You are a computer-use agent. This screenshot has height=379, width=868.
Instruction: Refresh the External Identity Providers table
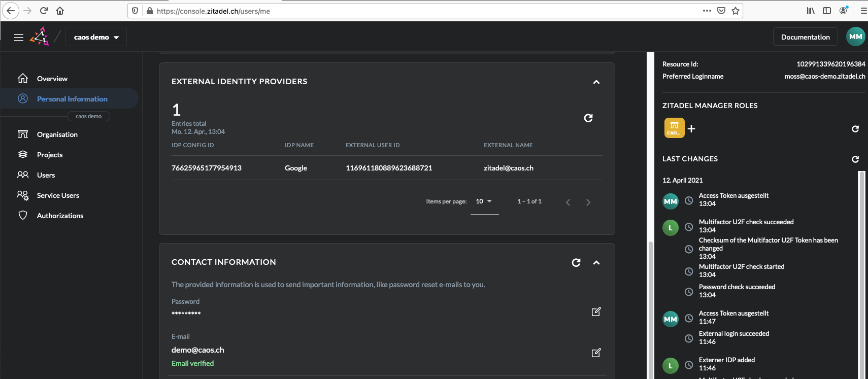coord(588,118)
